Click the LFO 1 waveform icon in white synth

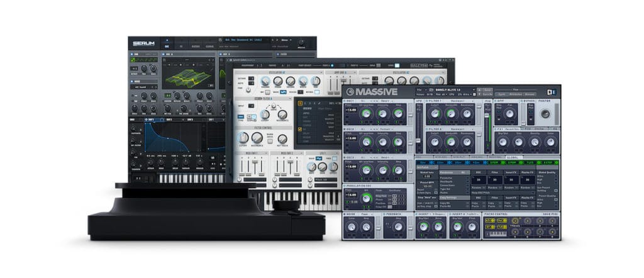(x=319, y=158)
